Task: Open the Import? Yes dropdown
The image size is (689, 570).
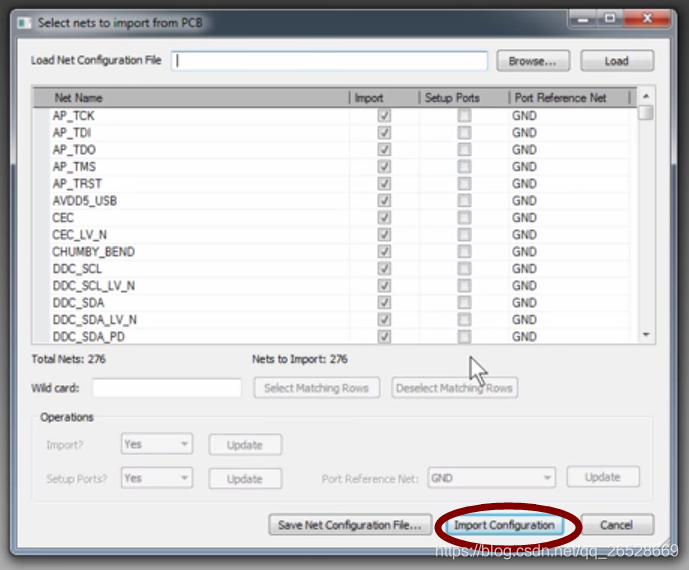Action: [156, 445]
